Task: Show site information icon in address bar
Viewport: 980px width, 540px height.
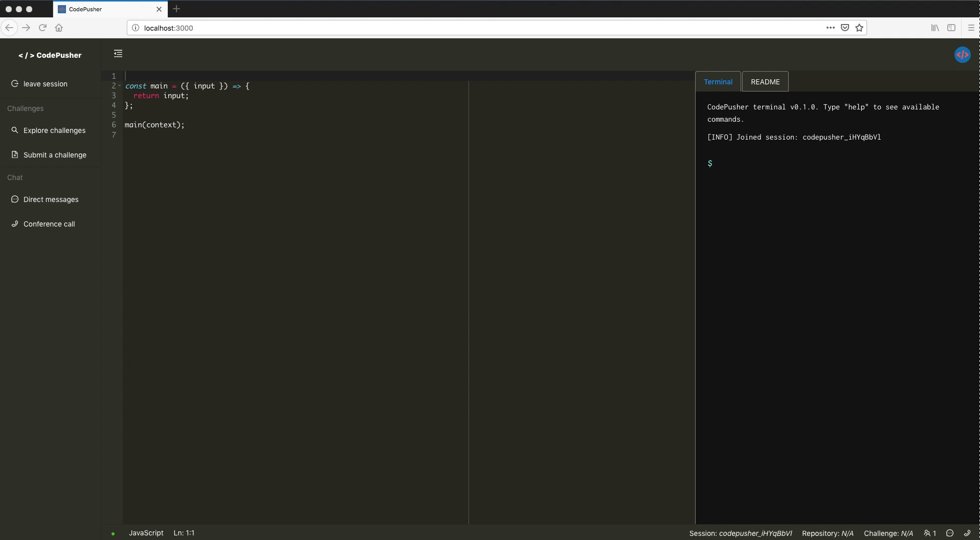Action: click(136, 28)
